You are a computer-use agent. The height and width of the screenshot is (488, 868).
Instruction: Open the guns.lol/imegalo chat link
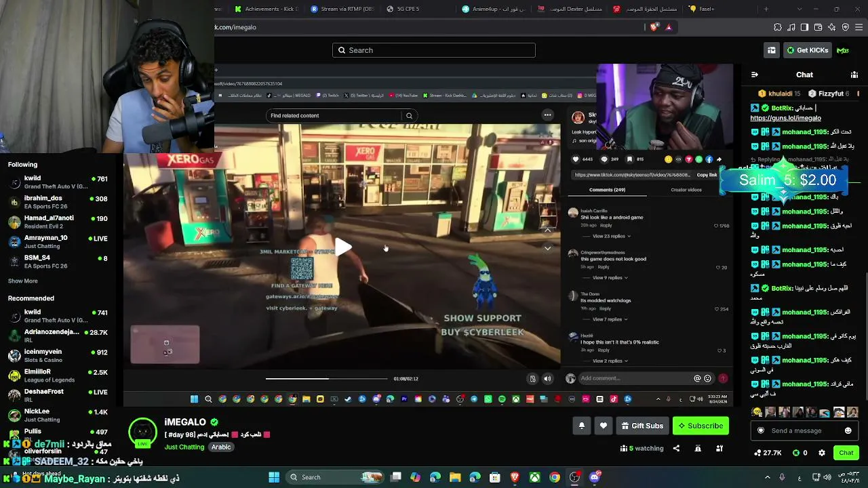pos(785,118)
